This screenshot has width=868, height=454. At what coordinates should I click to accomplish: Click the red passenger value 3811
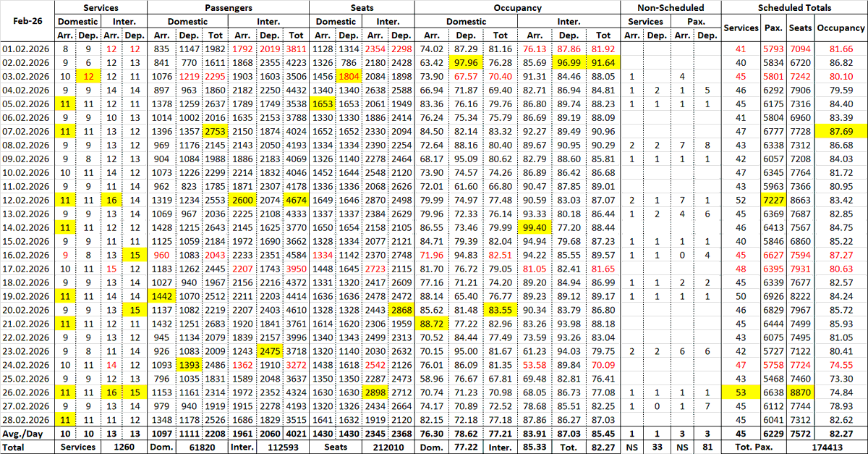[x=295, y=49]
